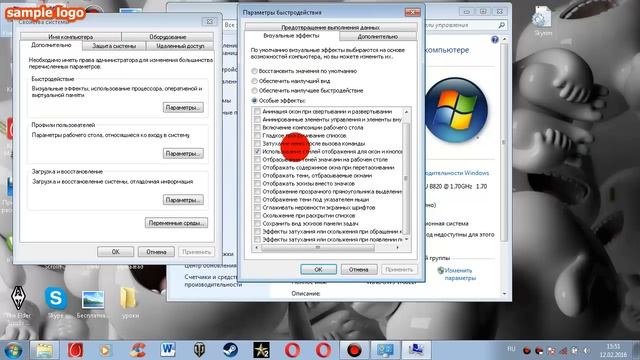Click the effects list scroll-up arrow
This screenshot has height=360, width=640.
click(406, 111)
